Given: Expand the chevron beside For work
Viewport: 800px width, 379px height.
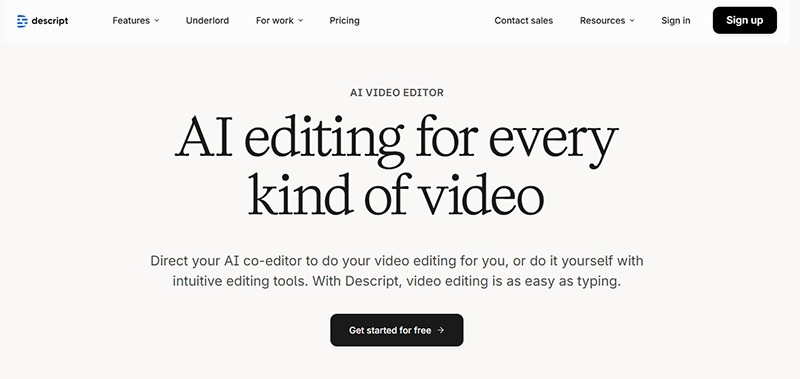Looking at the screenshot, I should (301, 20).
